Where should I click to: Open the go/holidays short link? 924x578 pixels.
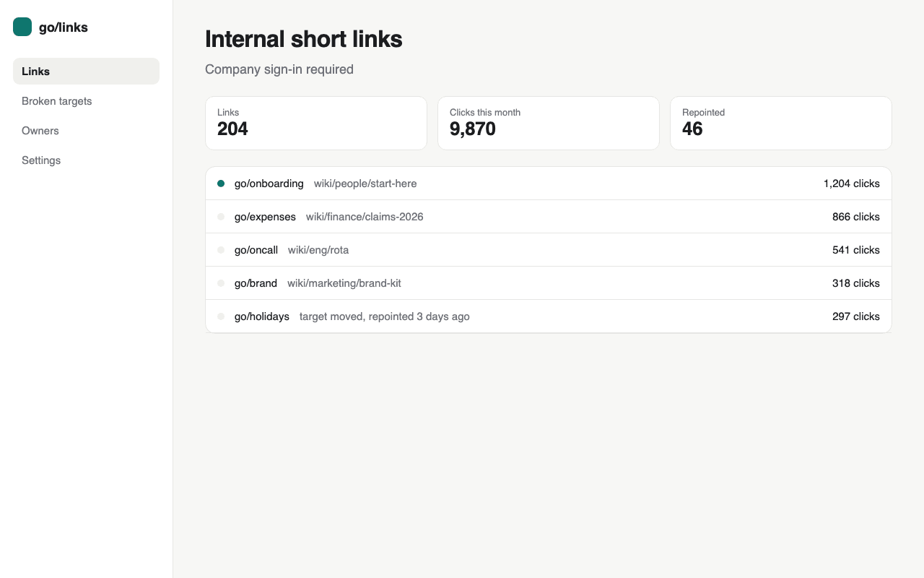click(x=261, y=316)
